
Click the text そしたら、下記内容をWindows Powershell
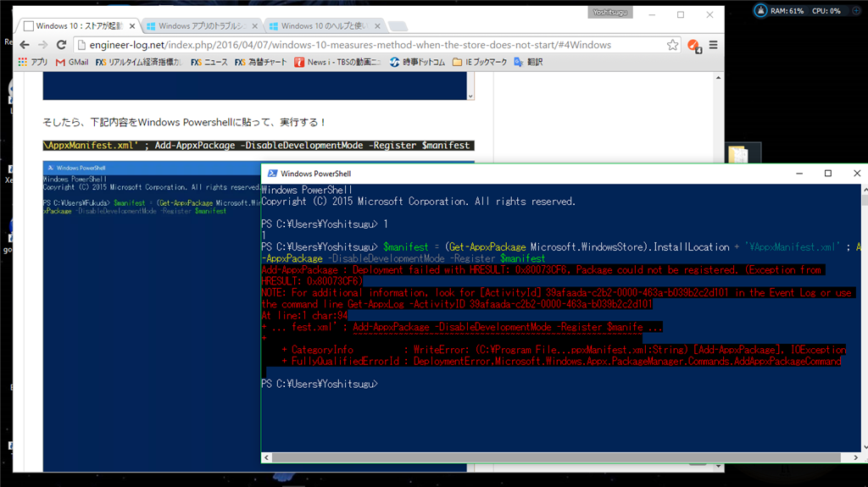184,122
